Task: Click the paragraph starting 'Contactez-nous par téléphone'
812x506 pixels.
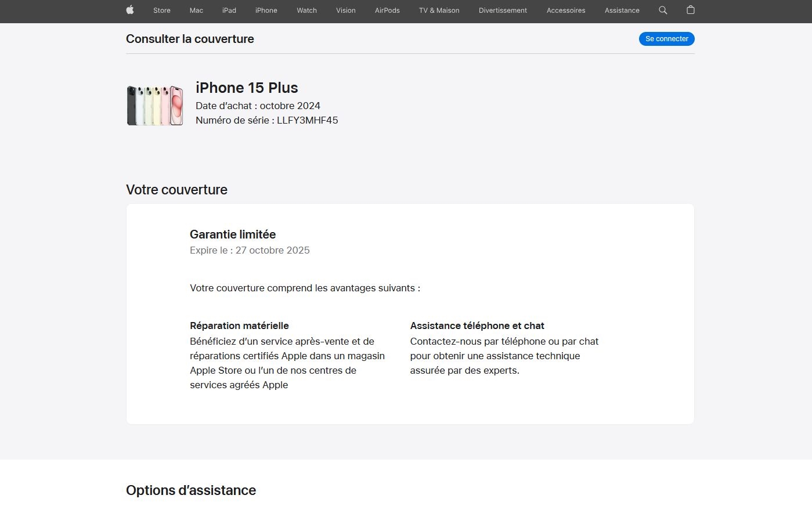Action: click(504, 356)
